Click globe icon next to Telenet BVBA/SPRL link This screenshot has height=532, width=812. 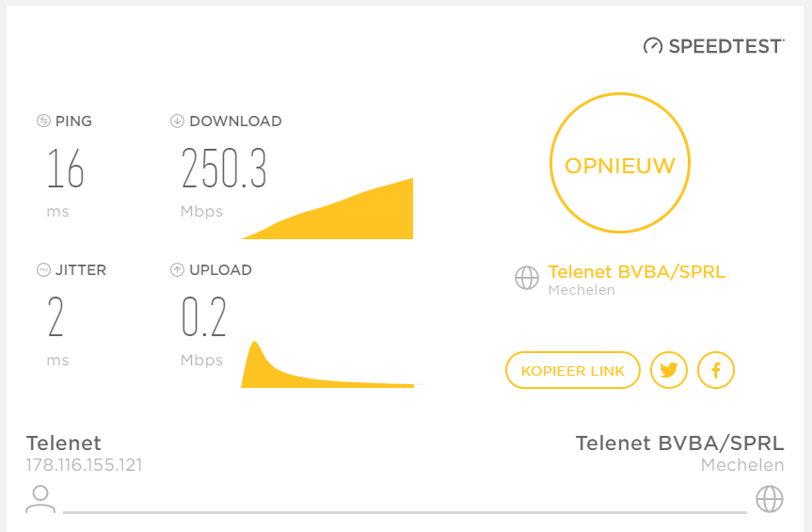pyautogui.click(x=527, y=278)
